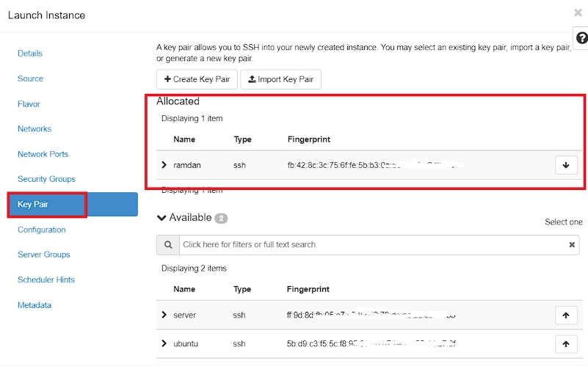Image resolution: width=588 pixels, height=366 pixels.
Task: Open the Scheduler Hints step
Action: coord(46,279)
